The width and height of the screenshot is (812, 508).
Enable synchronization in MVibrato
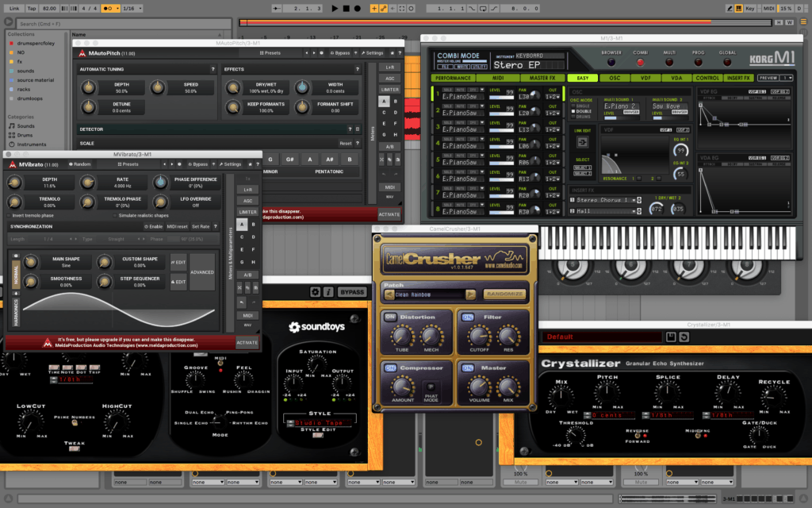tap(153, 226)
